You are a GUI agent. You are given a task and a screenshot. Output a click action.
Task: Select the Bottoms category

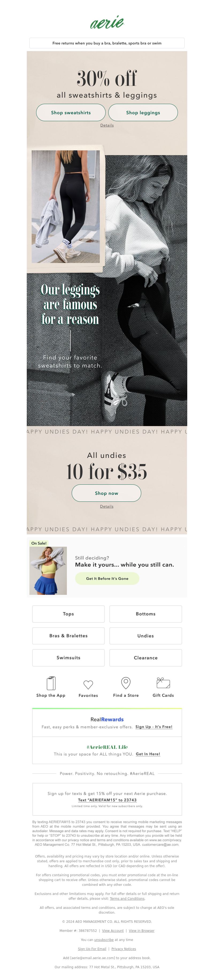(x=146, y=614)
